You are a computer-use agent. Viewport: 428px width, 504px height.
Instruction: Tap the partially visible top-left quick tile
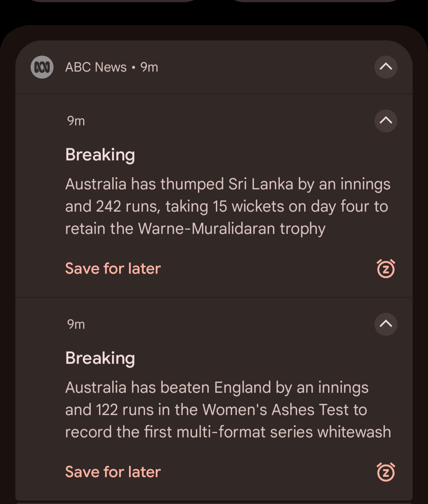click(113, 1)
